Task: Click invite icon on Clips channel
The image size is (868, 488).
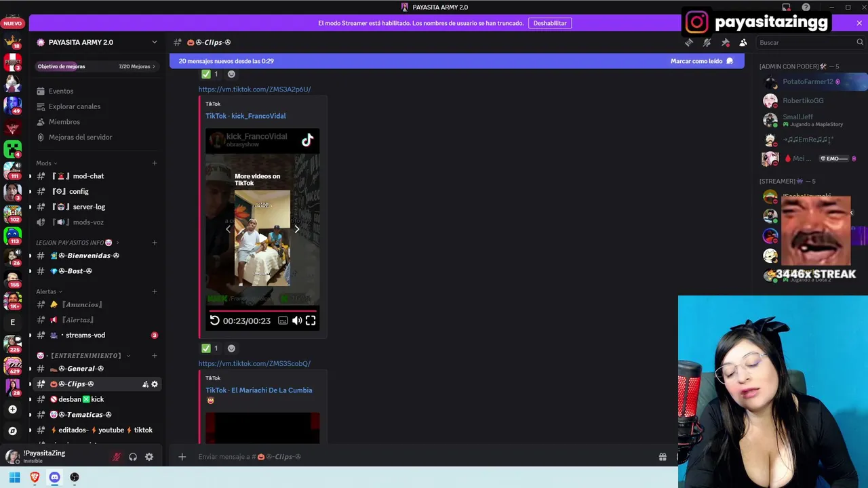Action: (145, 384)
